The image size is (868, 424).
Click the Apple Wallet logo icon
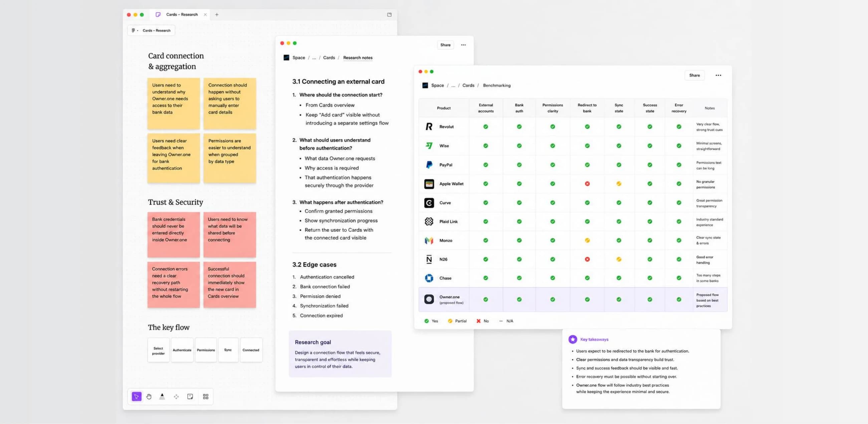coord(429,184)
